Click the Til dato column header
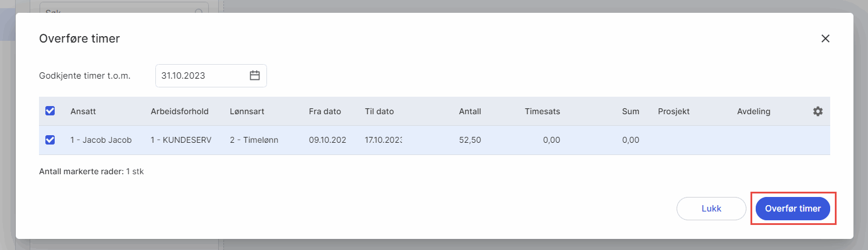868x250 pixels. (379, 111)
